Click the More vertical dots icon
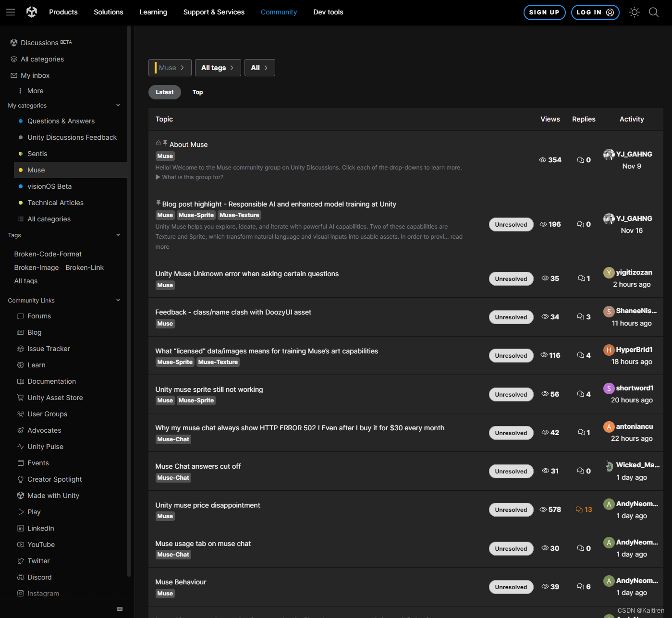The height and width of the screenshot is (618, 672). [x=20, y=91]
